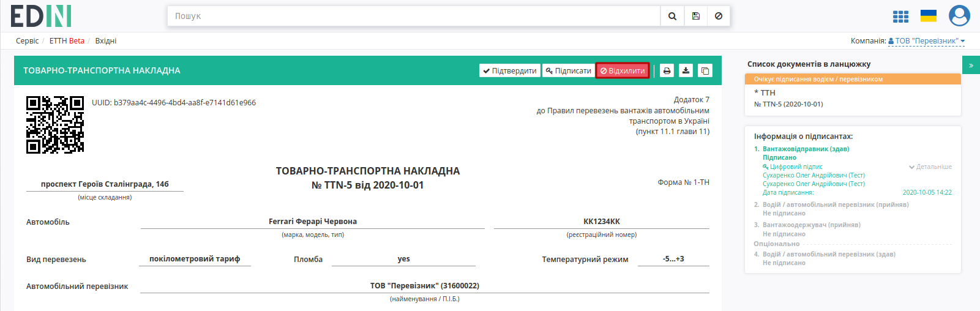Click the vehicle value Ferrari Ферарі Червона
The width and height of the screenshot is (980, 311).
pos(313,222)
